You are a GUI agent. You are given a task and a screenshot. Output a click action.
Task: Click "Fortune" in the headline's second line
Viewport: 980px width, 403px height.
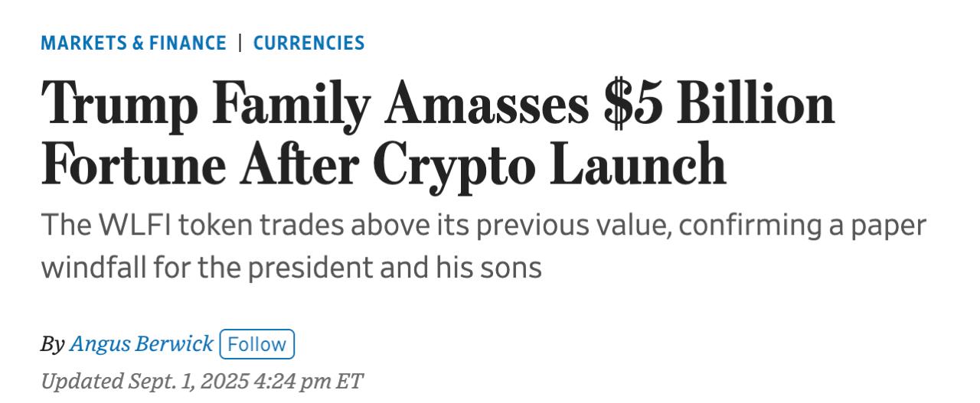click(132, 165)
